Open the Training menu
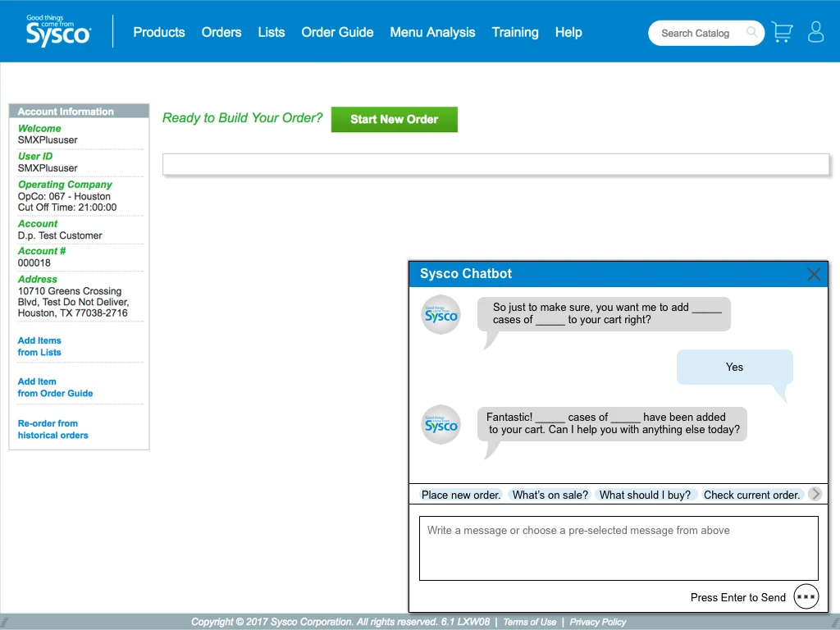The image size is (840, 630). tap(515, 32)
